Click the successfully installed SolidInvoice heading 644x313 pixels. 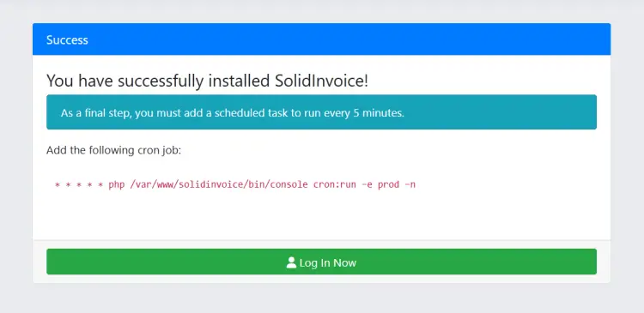click(x=208, y=81)
